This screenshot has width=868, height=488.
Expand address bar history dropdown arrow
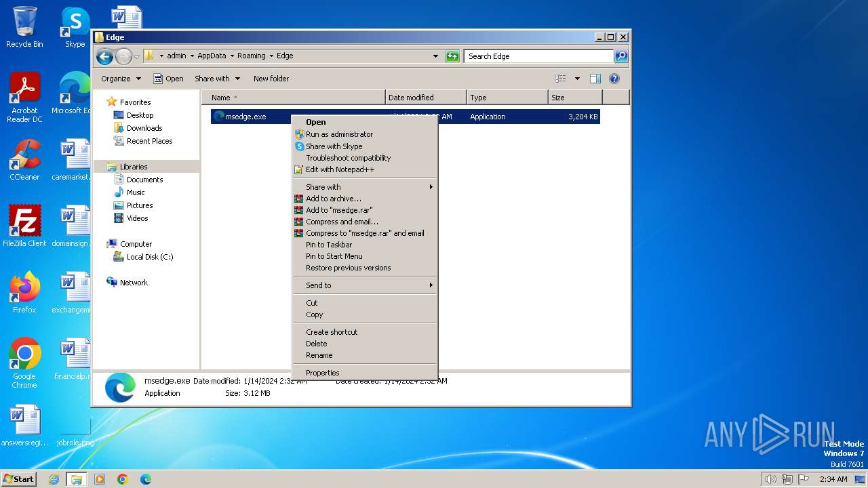coord(435,56)
